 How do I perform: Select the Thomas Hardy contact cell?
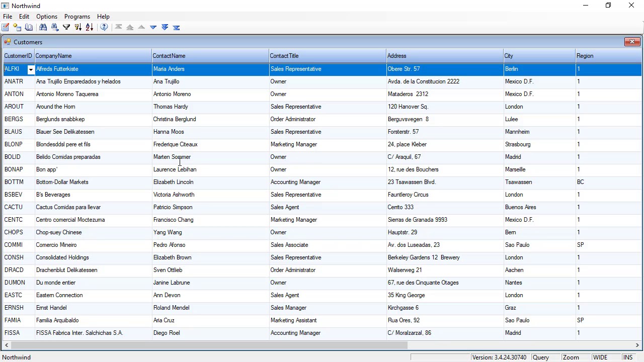210,107
